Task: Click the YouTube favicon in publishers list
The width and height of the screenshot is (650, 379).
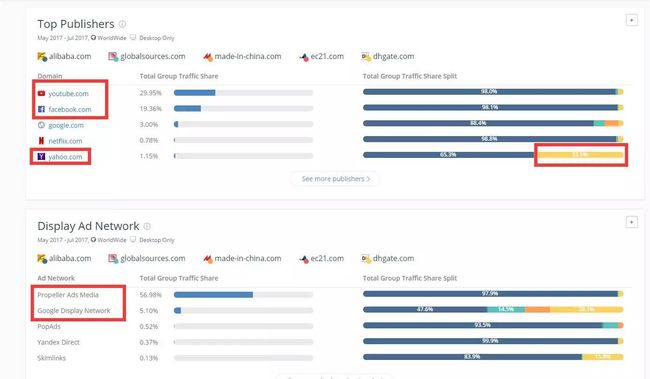Action: point(41,93)
